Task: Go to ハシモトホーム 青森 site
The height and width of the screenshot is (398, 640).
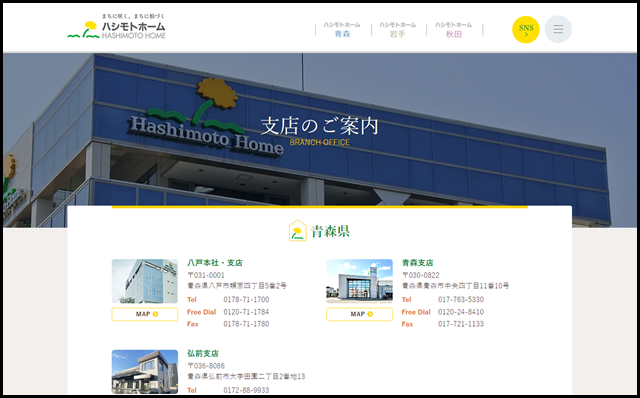Action: [x=342, y=30]
